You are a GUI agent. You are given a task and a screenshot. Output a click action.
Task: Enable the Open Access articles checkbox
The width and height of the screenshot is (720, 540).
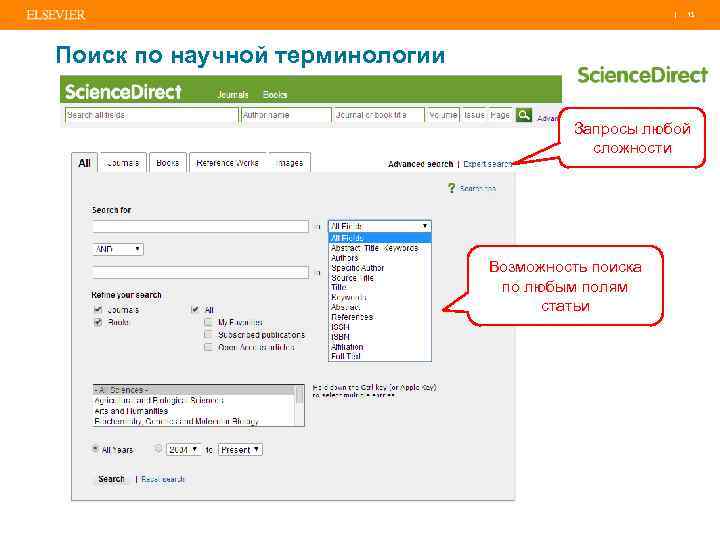coord(208,347)
